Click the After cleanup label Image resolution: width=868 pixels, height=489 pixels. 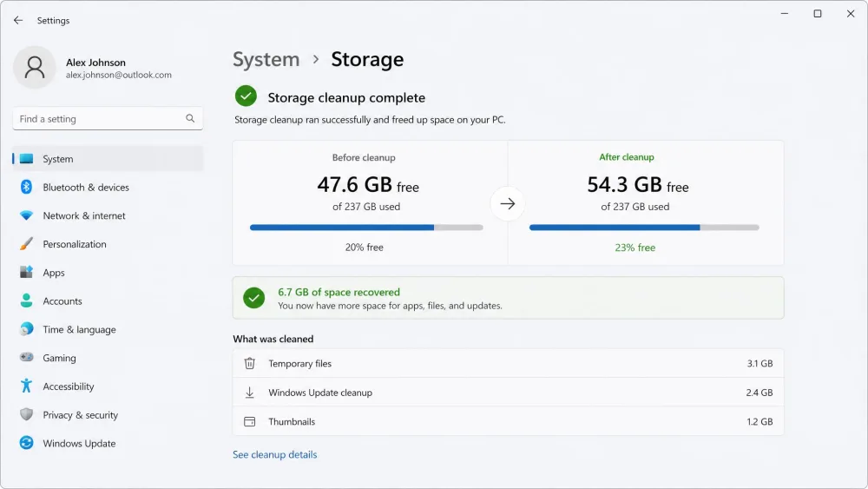(626, 157)
